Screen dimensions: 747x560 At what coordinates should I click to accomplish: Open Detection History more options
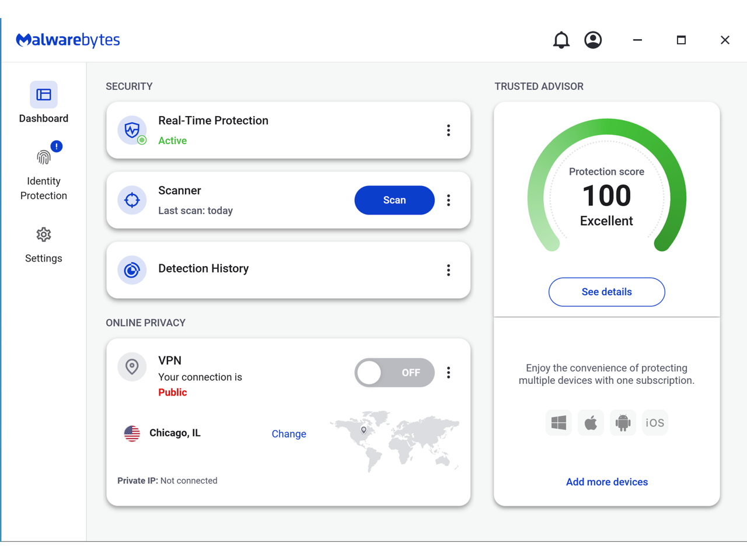click(x=448, y=270)
